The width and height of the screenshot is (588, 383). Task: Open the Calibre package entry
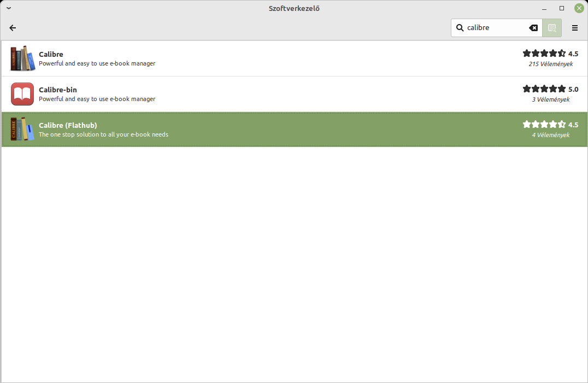pos(294,58)
